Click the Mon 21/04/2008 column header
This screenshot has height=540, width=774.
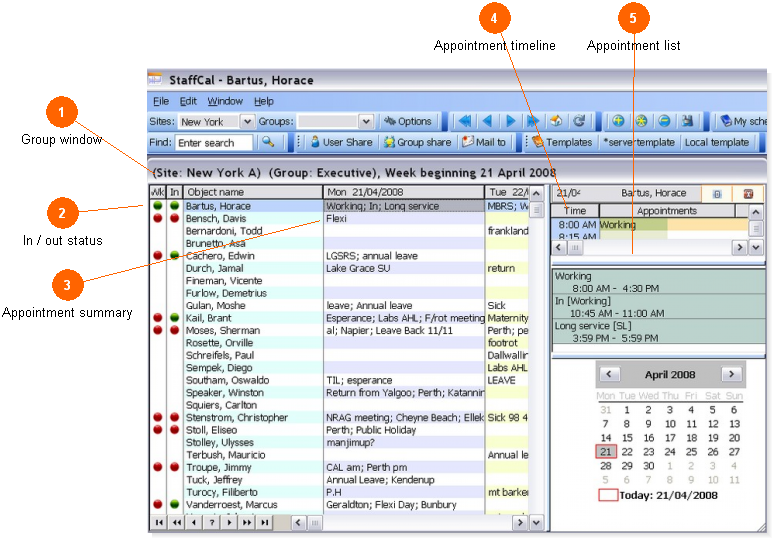pos(404,192)
